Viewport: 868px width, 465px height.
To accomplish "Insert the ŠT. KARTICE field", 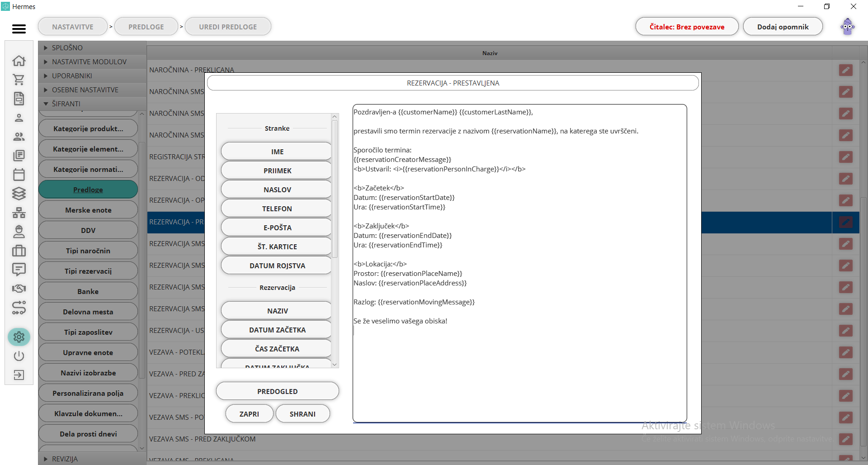I will coord(277,247).
